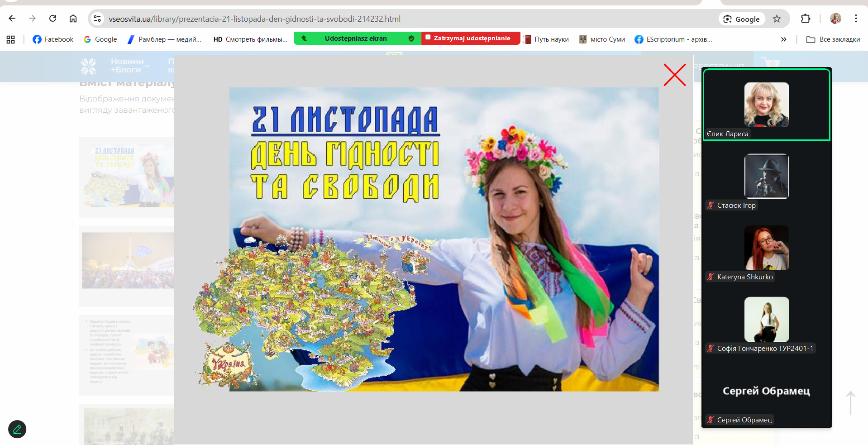This screenshot has width=868, height=445.
Task: Open the Все закладки bookmarks folder
Action: pos(833,39)
